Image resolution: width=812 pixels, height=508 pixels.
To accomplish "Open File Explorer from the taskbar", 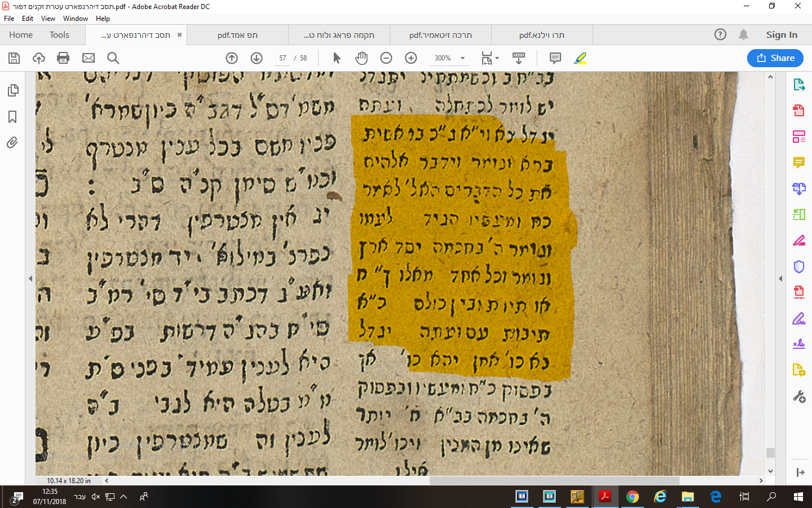I will [x=687, y=497].
